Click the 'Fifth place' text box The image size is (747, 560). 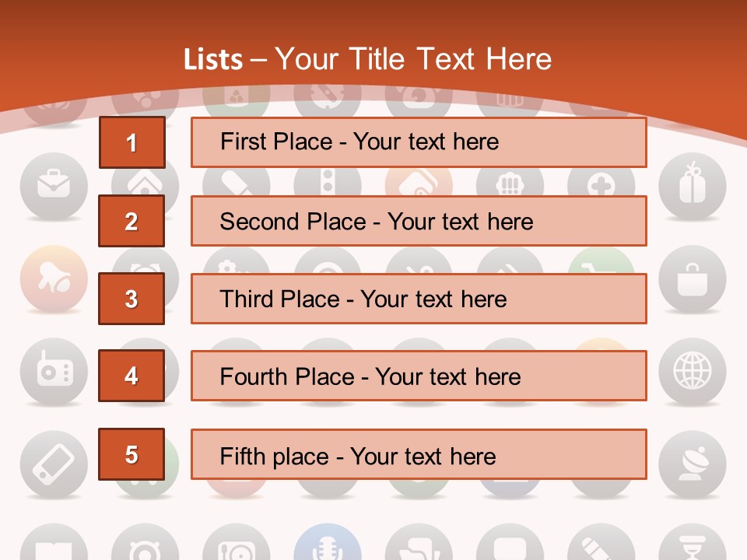coord(419,455)
